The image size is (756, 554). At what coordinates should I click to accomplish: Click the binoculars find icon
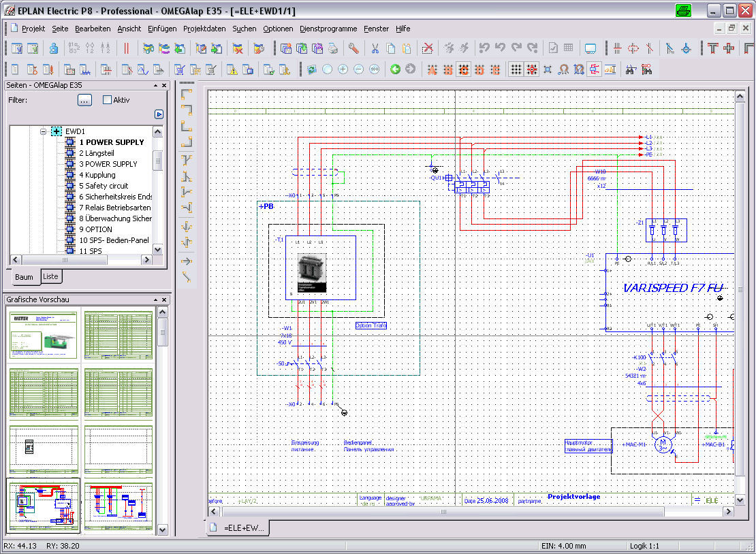(x=631, y=70)
